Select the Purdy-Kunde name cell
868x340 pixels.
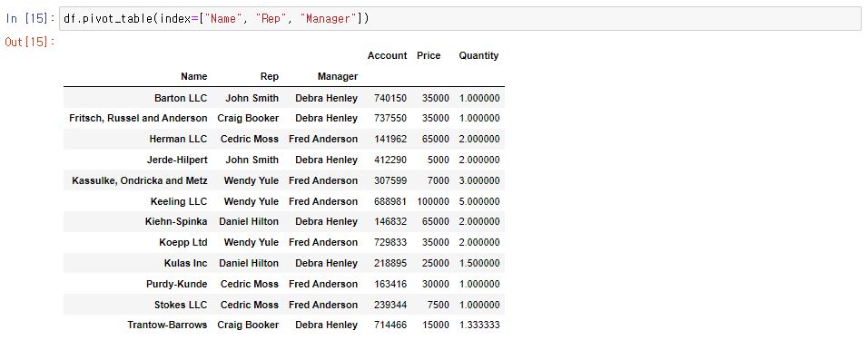(x=176, y=284)
